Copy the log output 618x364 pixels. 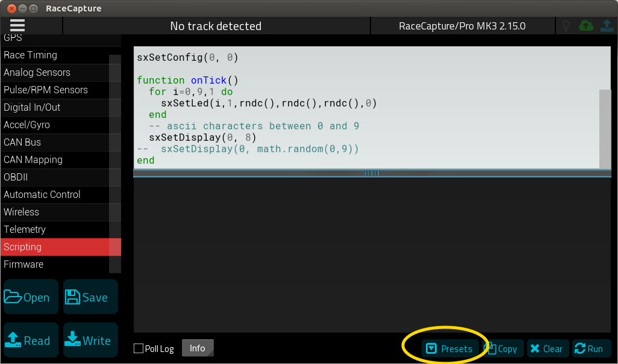[x=503, y=348]
